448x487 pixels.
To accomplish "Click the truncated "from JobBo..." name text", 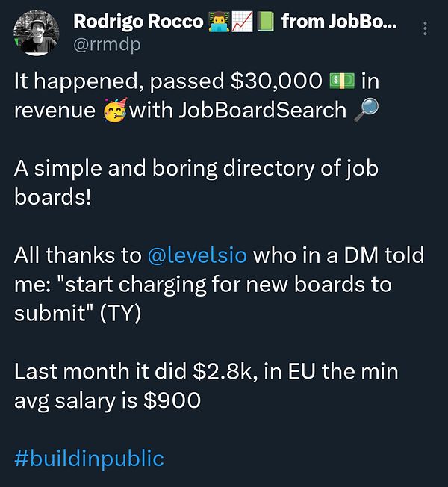I will coord(339,22).
